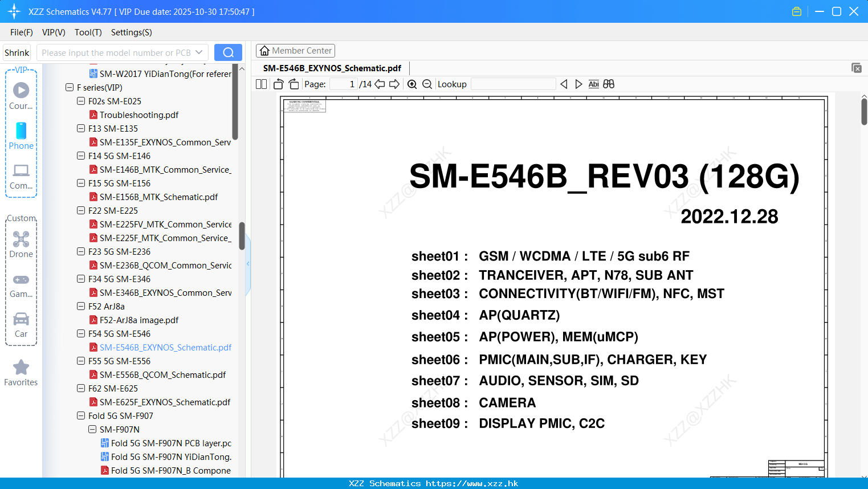
Task: Open SM-W2017 YiDianTong file
Action: [165, 74]
